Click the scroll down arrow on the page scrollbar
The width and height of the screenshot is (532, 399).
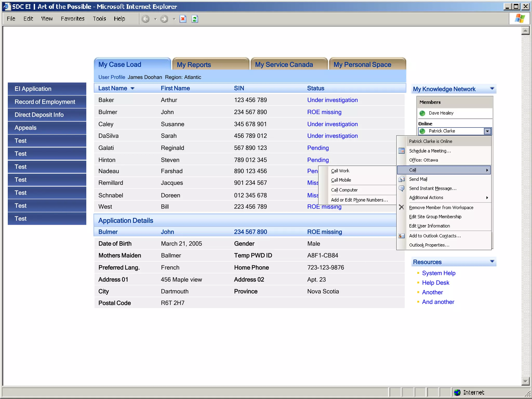coord(525,381)
